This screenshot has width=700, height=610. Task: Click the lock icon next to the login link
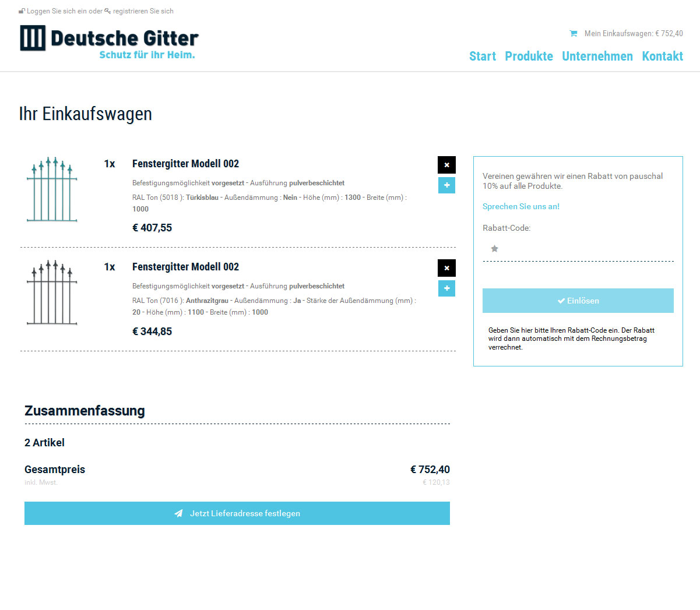coord(22,11)
